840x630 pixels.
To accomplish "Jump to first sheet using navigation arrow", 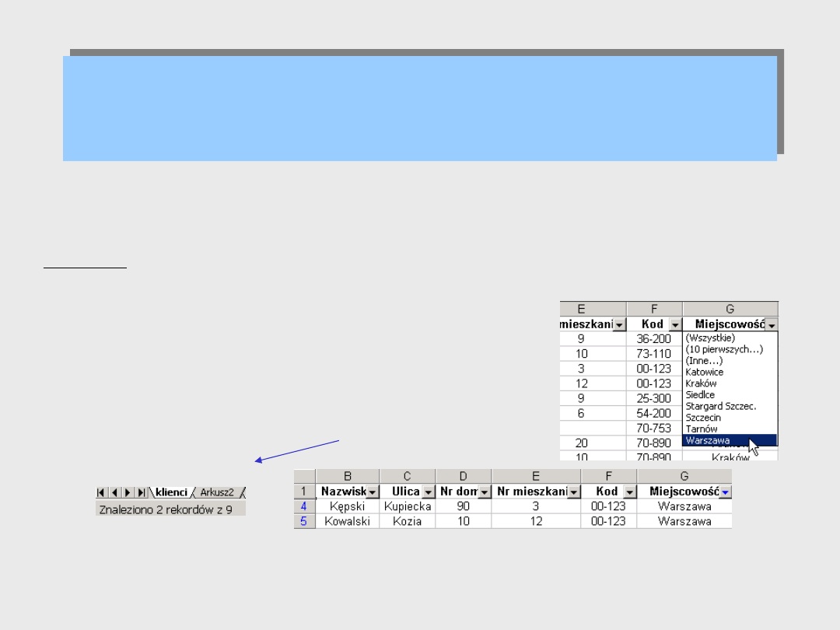I will 102,492.
